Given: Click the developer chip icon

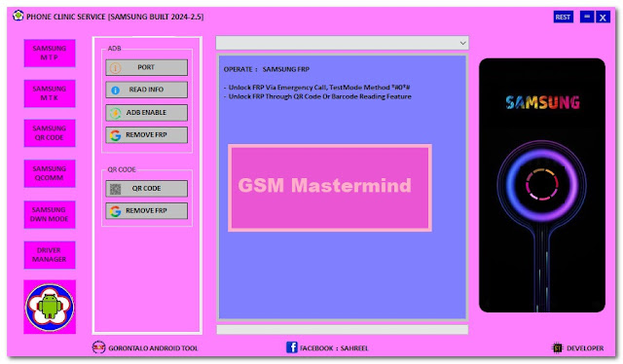Looking at the screenshot, I should [x=558, y=347].
